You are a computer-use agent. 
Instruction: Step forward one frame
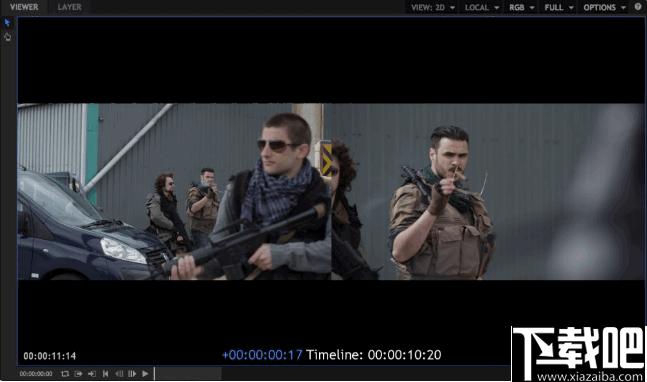132,374
